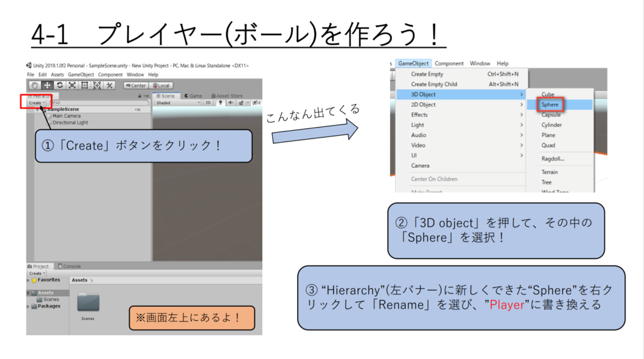Screen dimensions: 644x359
Task: Expand the 2D Object submenu
Action: [461, 104]
